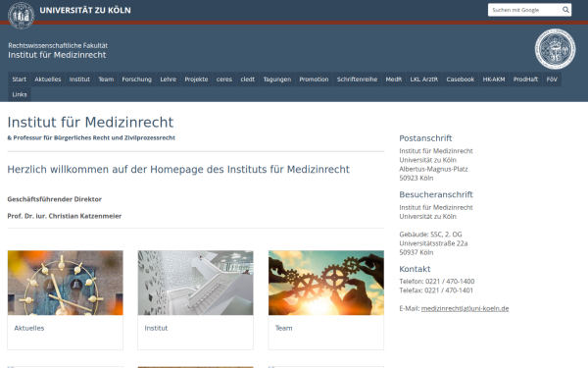The image size is (588, 368).
Task: Open the cledt menu item
Action: tap(248, 79)
